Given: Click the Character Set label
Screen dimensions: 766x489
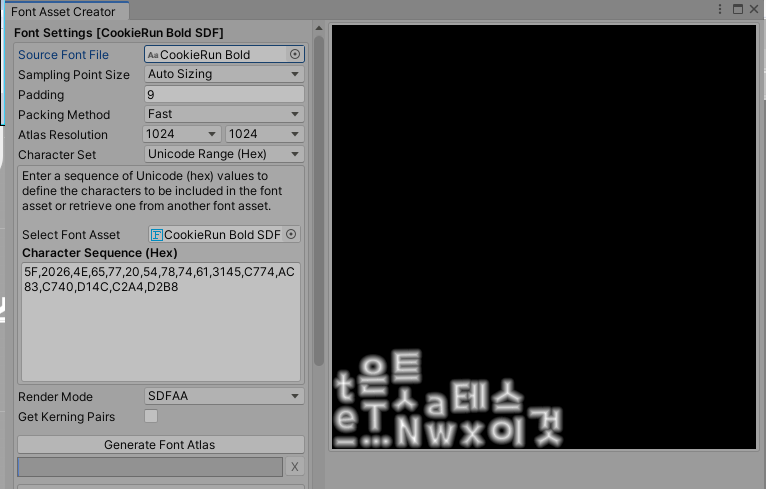Looking at the screenshot, I should pyautogui.click(x=57, y=155).
